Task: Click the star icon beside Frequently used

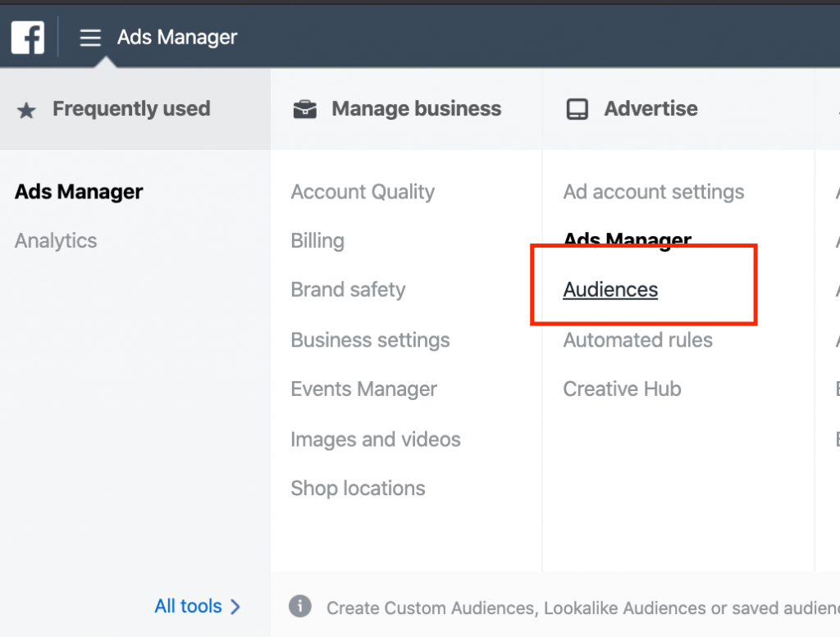Action: pos(26,111)
